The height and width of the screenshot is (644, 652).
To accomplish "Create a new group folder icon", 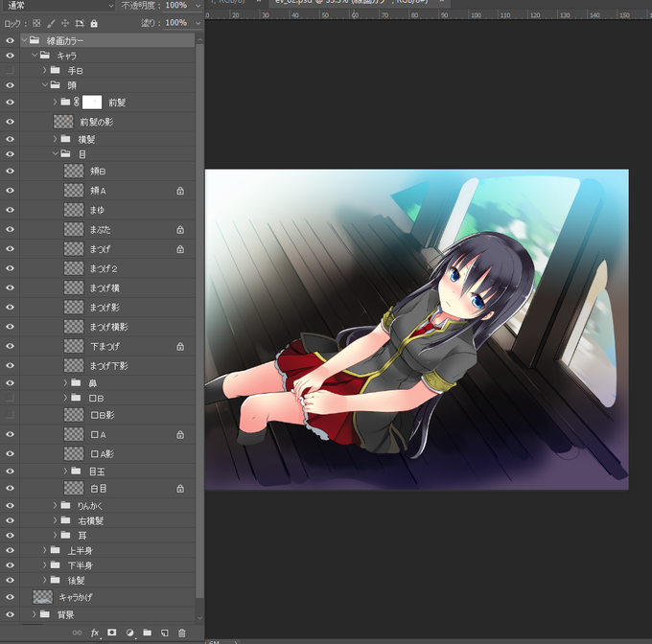I will point(148,632).
